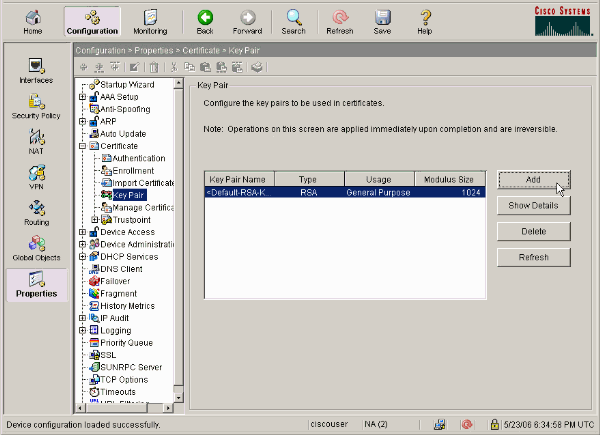Click the network device status bar icon
The width and height of the screenshot is (600, 435).
coord(439,424)
